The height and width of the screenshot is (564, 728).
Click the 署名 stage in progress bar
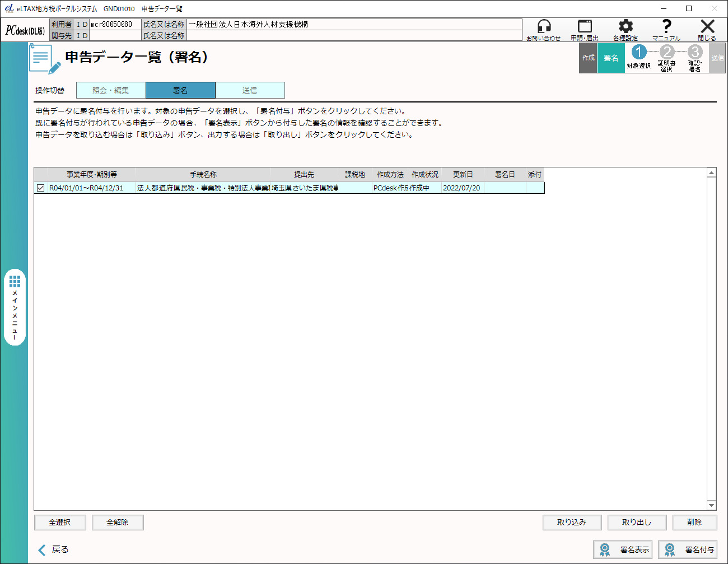(611, 58)
